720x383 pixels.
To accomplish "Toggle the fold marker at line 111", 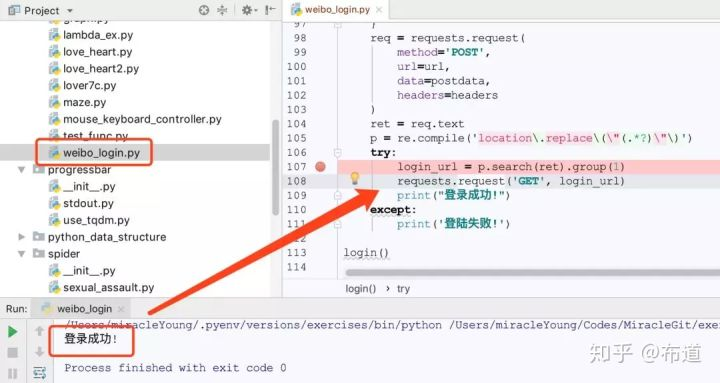I will (x=338, y=224).
